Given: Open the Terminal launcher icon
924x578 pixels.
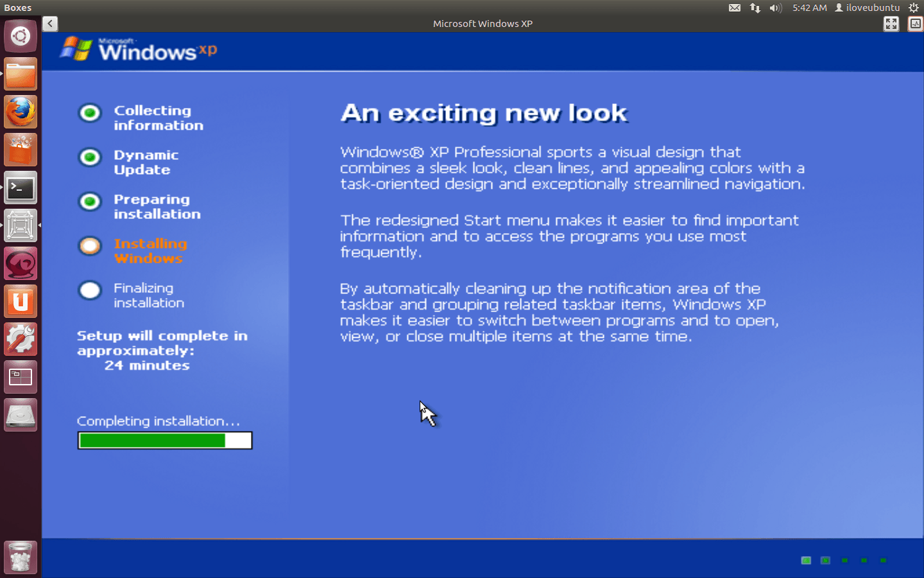Looking at the screenshot, I should [x=21, y=188].
